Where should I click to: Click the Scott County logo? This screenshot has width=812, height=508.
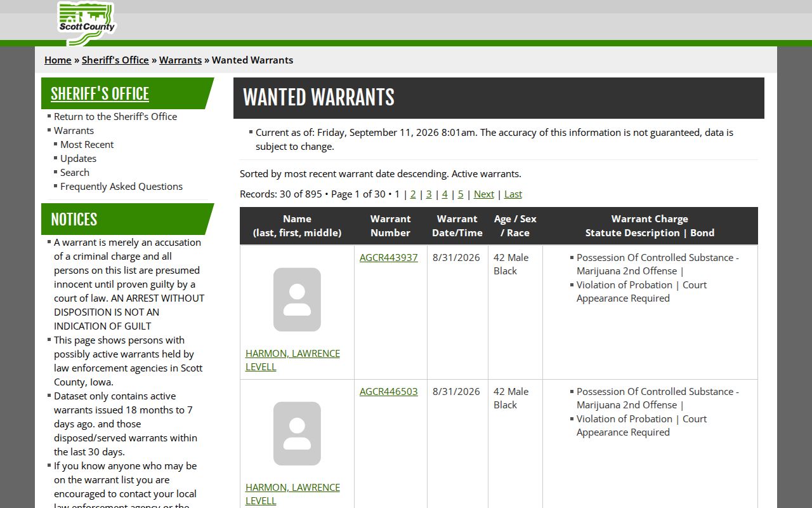tap(86, 23)
